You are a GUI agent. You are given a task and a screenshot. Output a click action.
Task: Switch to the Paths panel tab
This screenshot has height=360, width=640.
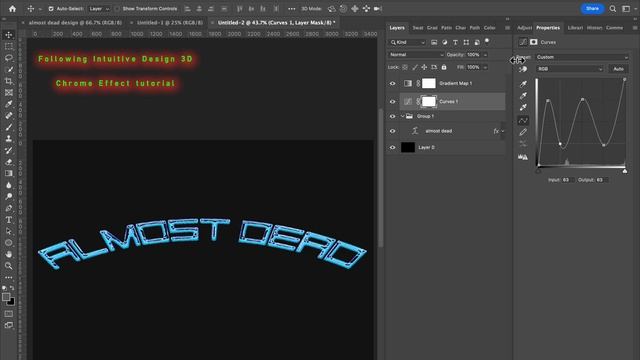[x=474, y=28]
